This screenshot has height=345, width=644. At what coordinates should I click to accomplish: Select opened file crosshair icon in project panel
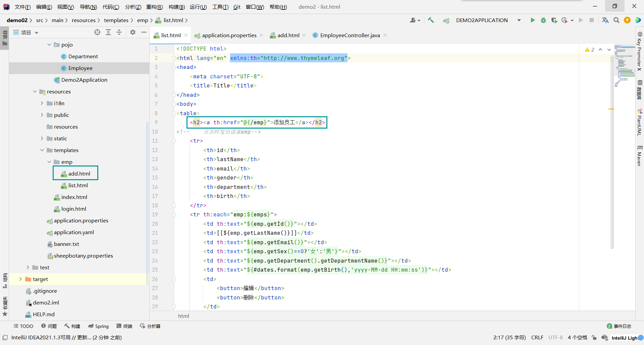(x=97, y=32)
